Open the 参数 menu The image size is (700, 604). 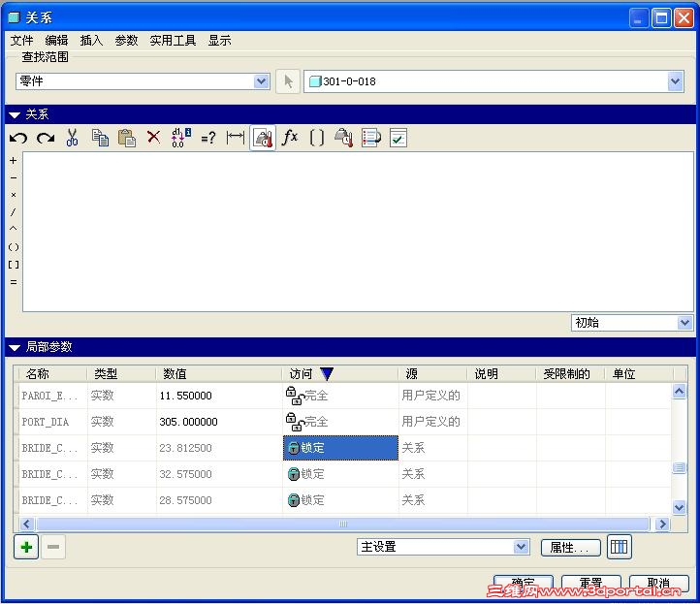coord(126,41)
